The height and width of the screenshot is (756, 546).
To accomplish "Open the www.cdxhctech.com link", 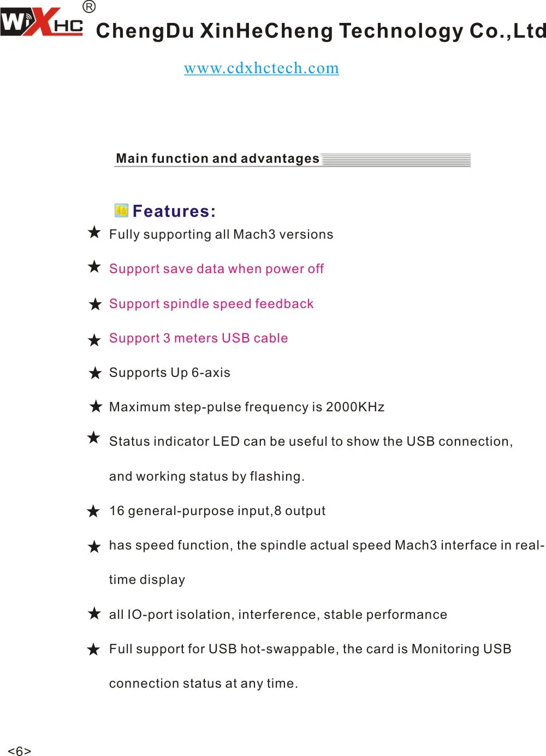I will (x=261, y=68).
